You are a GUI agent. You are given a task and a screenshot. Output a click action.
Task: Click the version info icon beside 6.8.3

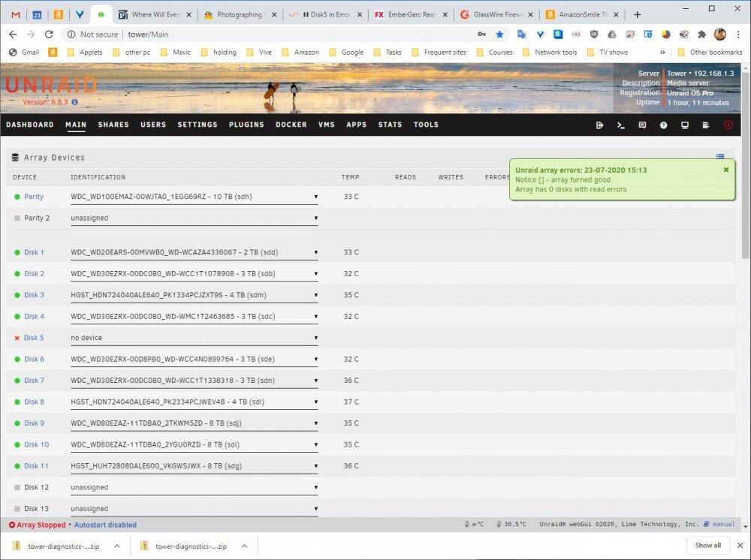pos(74,102)
